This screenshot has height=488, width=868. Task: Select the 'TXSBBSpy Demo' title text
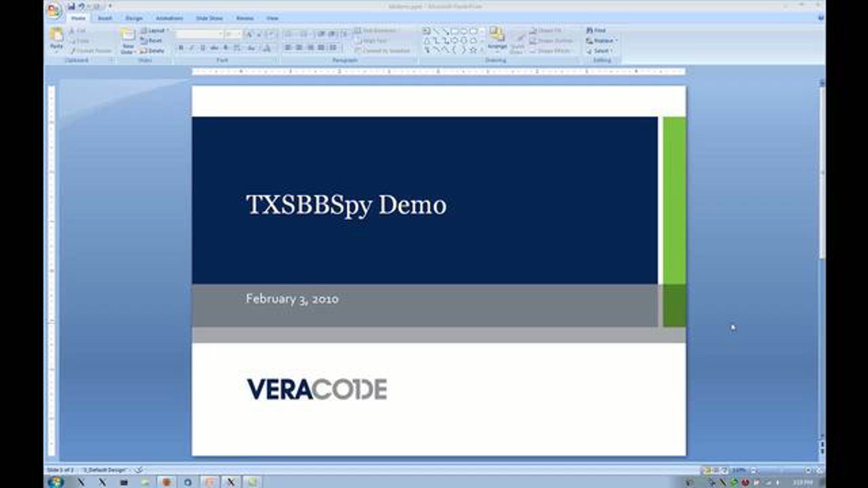(x=346, y=205)
